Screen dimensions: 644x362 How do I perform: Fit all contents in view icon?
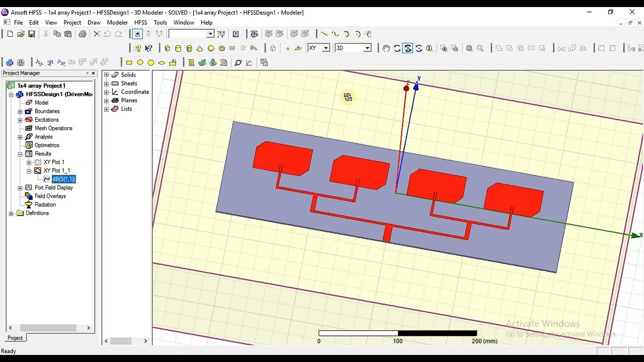point(469,48)
